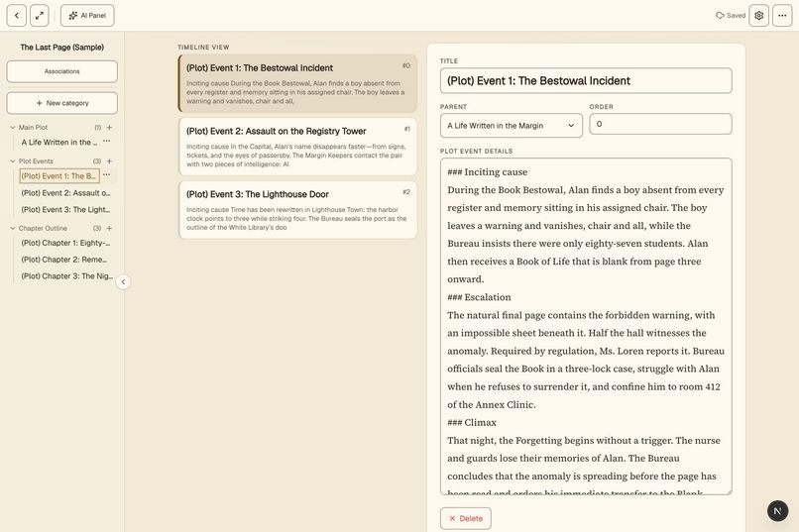Click The Last Page (Sample) project title
This screenshot has width=799, height=532.
(62, 47)
